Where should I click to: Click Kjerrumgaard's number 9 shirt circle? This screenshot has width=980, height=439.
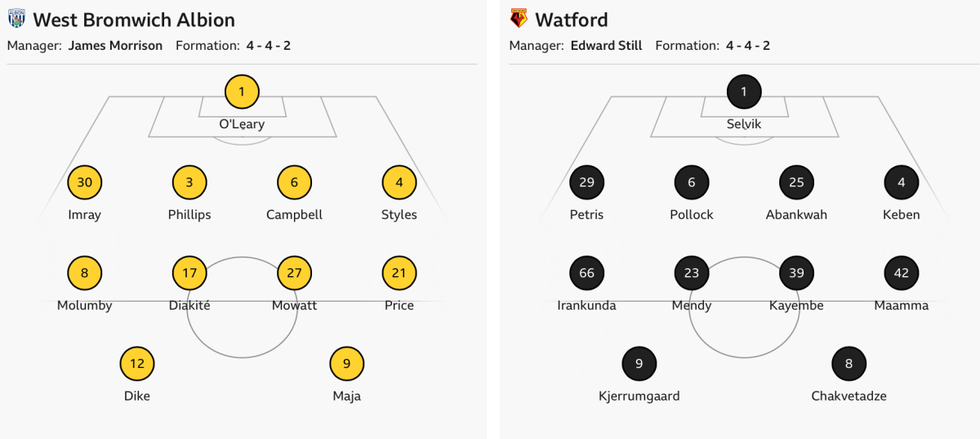coord(639,364)
